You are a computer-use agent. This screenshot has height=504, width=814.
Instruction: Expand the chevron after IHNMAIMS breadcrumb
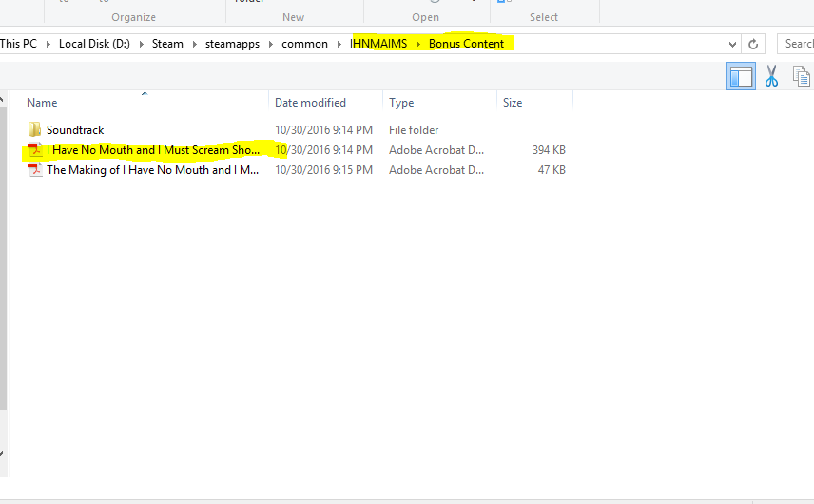(418, 44)
